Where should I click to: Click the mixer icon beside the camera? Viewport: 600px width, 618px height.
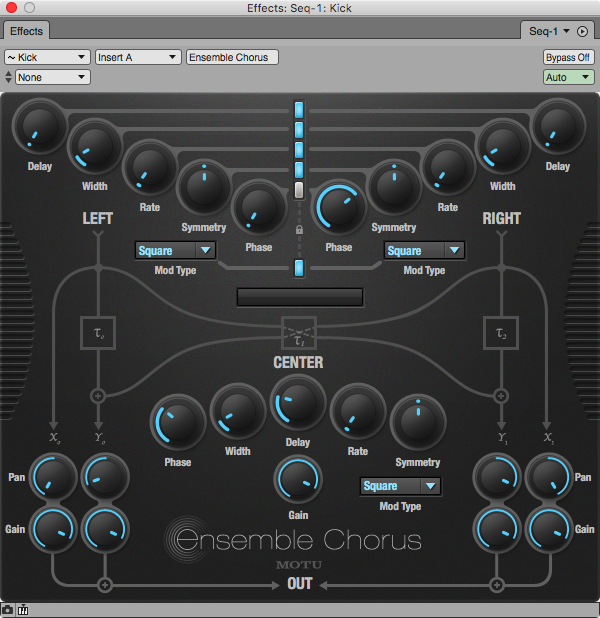[23, 609]
